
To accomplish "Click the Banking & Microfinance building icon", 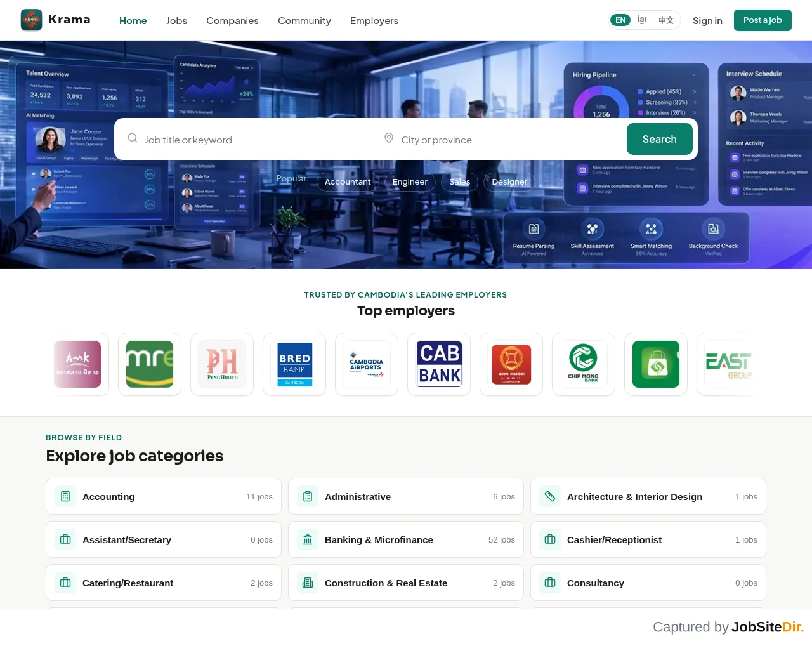I will pos(308,539).
